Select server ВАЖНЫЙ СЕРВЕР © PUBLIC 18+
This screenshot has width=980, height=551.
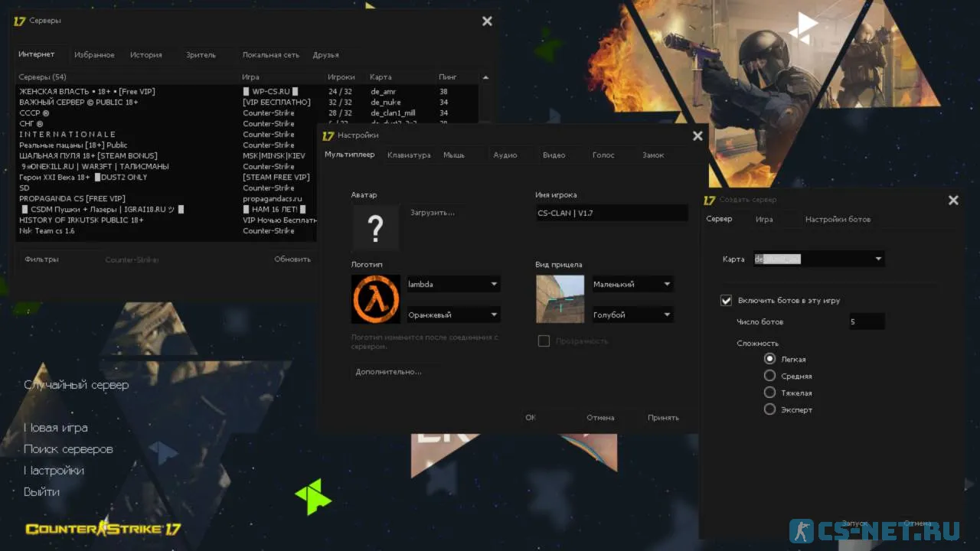tap(247, 103)
